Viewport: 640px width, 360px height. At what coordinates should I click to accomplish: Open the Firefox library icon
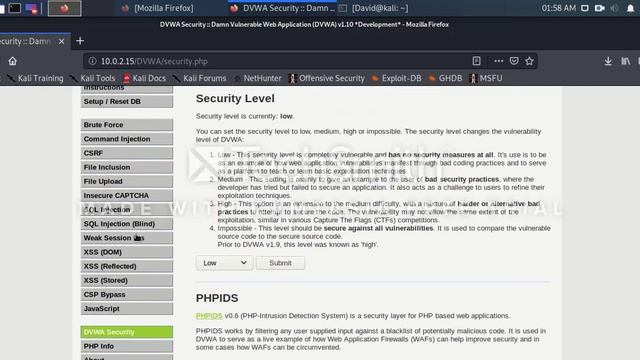pyautogui.click(x=625, y=61)
